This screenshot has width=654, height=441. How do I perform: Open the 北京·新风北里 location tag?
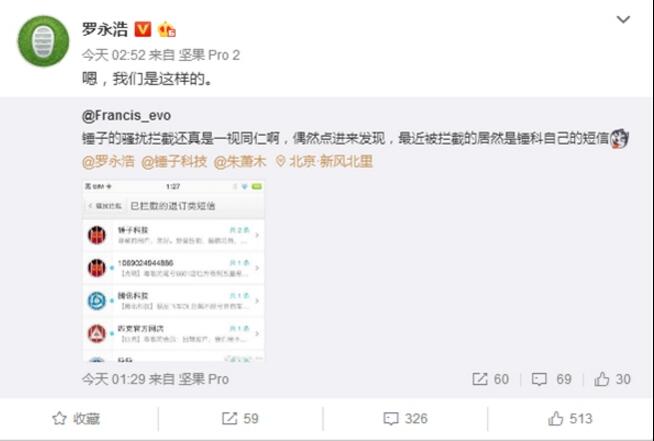tap(324, 161)
